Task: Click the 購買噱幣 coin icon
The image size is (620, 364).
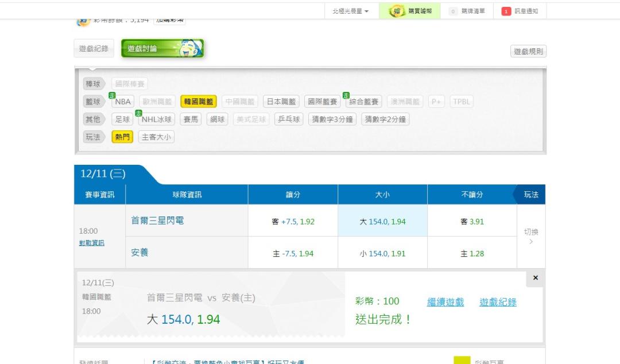Action: pyautogui.click(x=397, y=11)
